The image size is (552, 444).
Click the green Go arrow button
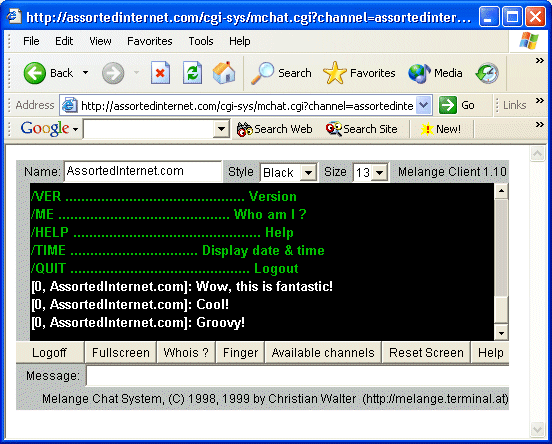457,105
